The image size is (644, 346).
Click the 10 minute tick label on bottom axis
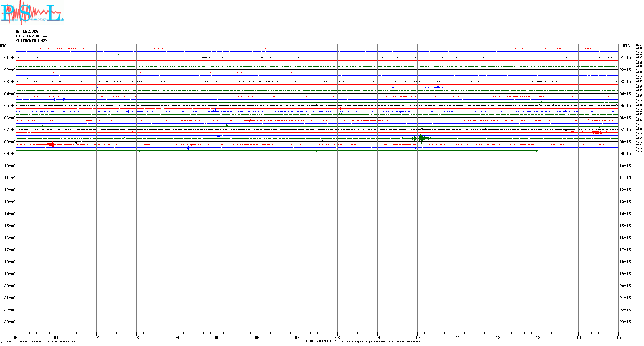tap(417, 337)
